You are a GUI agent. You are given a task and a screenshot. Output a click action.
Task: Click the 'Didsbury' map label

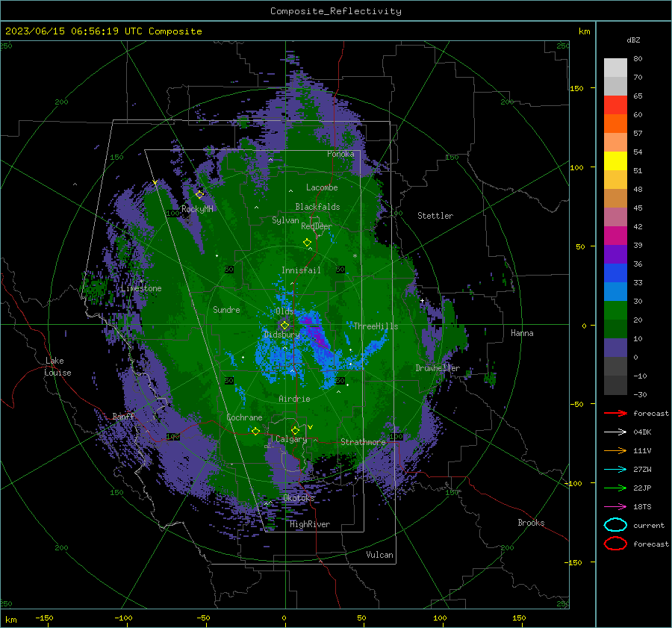tap(281, 335)
